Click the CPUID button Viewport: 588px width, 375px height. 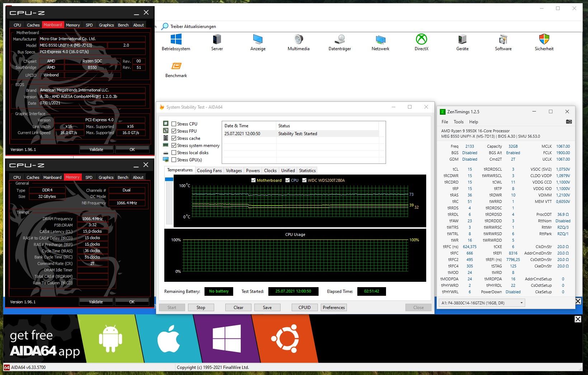[x=305, y=307]
